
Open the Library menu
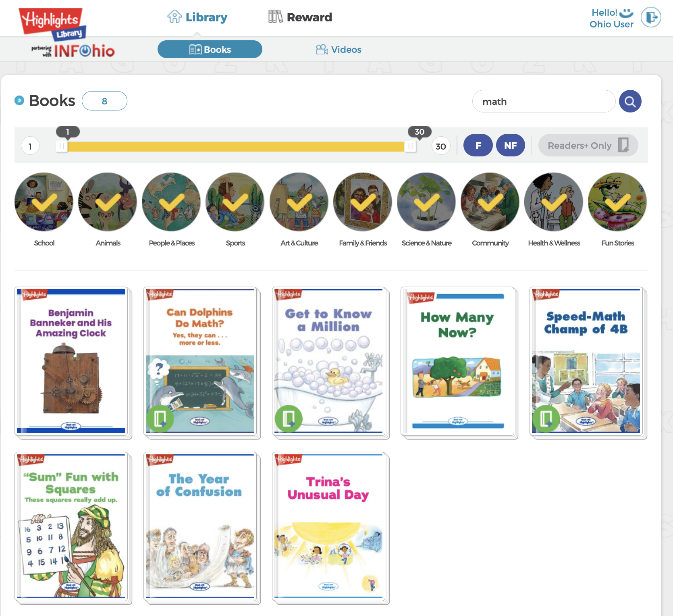click(x=197, y=17)
